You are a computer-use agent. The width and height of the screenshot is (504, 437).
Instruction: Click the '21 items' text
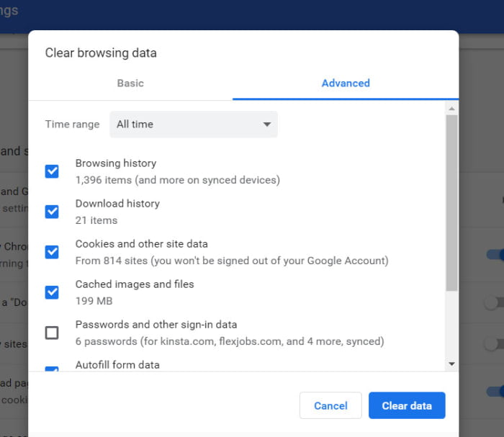[96, 220]
